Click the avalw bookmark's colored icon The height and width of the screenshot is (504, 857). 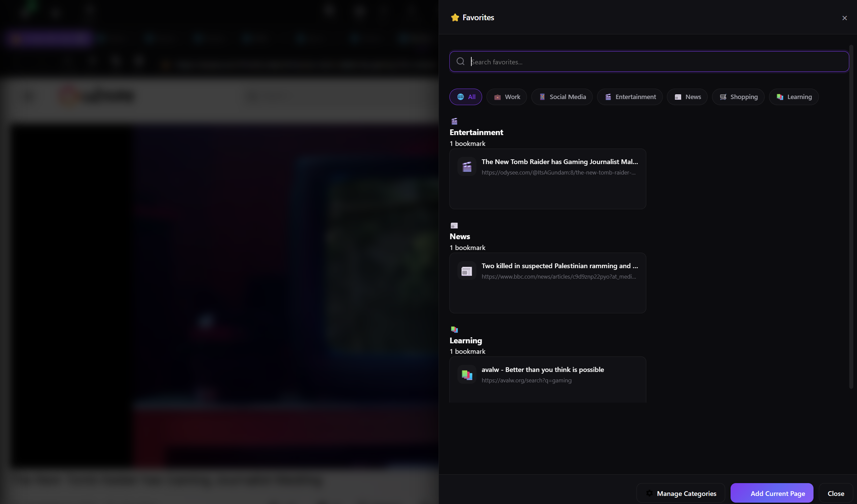tap(467, 374)
